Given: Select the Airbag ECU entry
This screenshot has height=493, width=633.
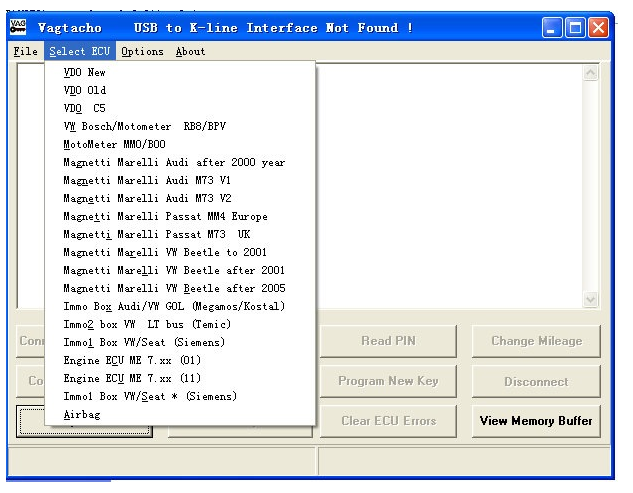Looking at the screenshot, I should 82,414.
